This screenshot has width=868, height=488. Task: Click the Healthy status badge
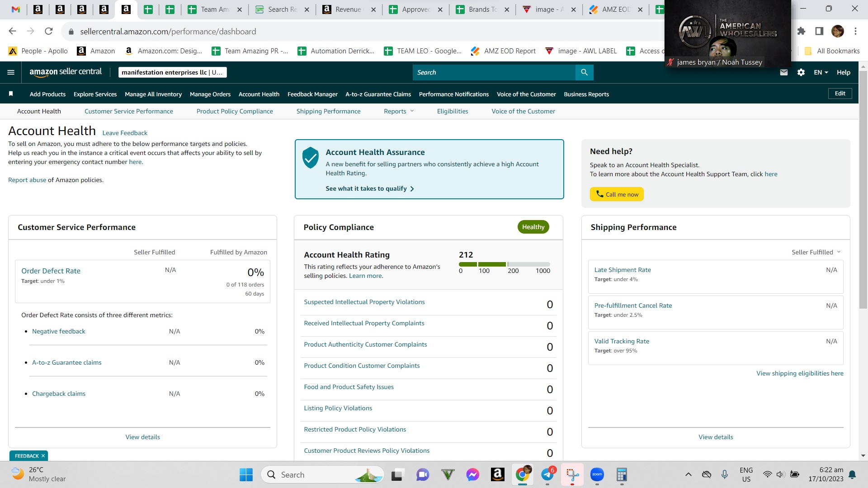(533, 227)
